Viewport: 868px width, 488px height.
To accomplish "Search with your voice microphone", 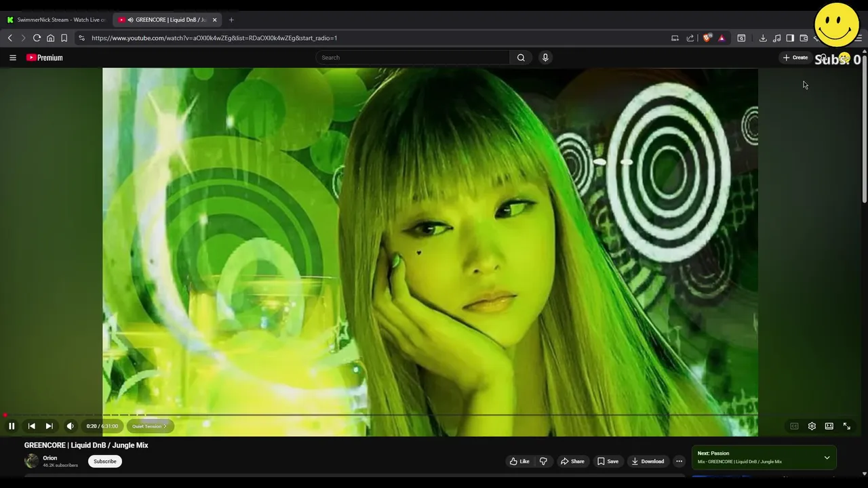I will [x=545, y=58].
